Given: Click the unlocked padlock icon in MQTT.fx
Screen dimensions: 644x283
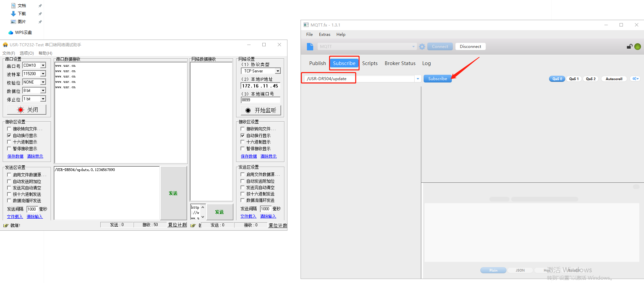Looking at the screenshot, I should click(629, 47).
